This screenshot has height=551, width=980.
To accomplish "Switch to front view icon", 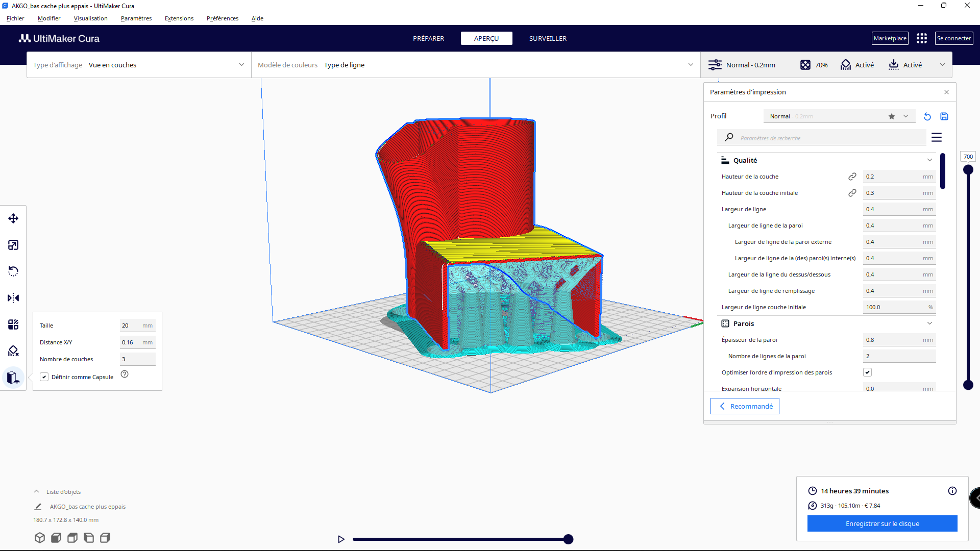I will tap(56, 538).
